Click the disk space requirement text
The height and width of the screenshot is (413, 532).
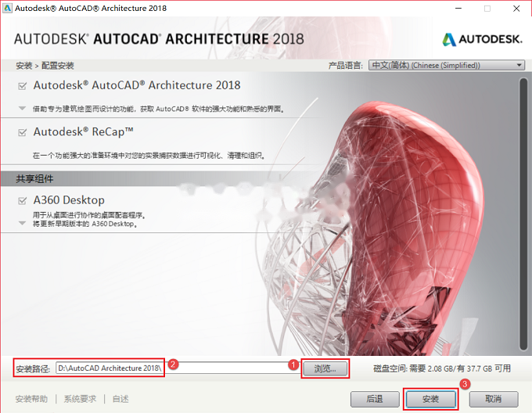click(x=442, y=368)
